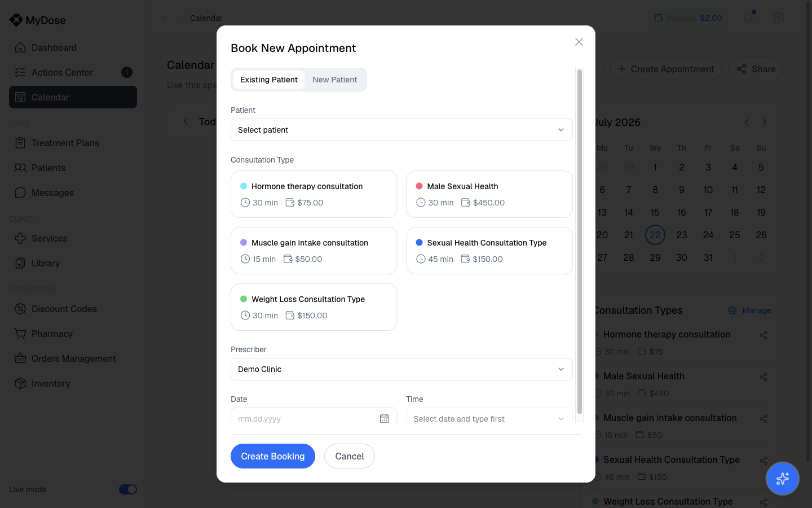Image resolution: width=812 pixels, height=508 pixels.
Task: Share the Weight Loss Consultation Type
Action: [764, 502]
